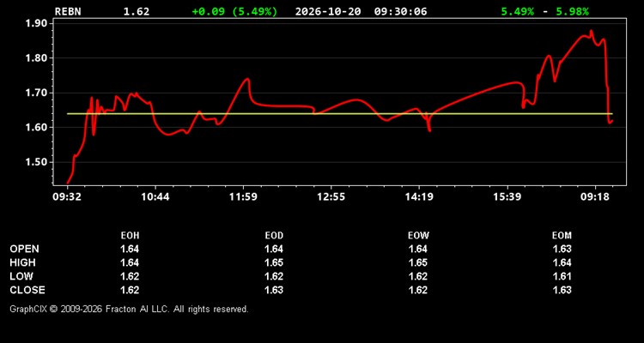Select the EOD HIGH value 1.65
Image resolution: width=644 pixels, height=343 pixels.
[x=274, y=262]
